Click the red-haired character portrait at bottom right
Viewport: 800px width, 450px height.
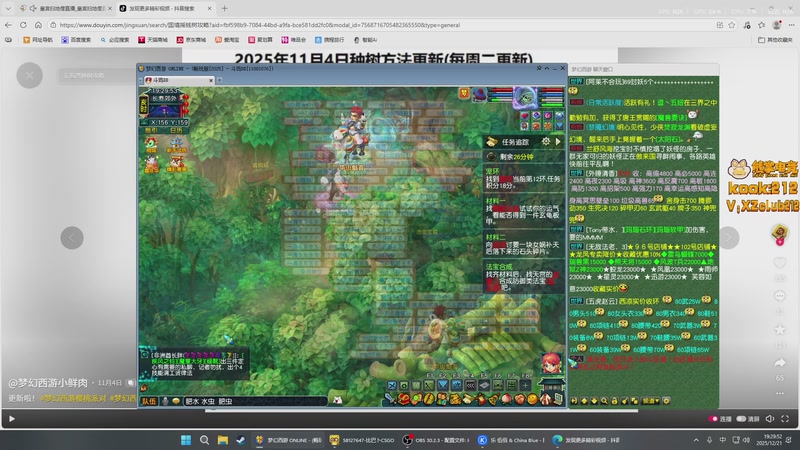[552, 363]
